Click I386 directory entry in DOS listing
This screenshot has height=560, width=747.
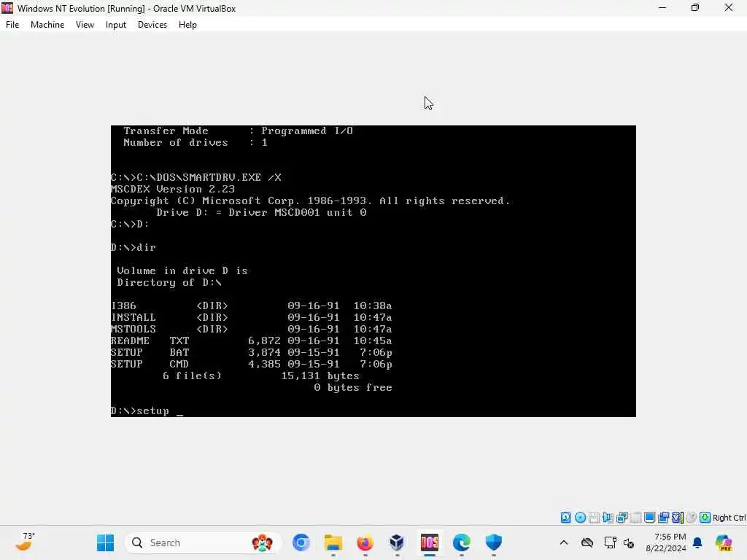[x=251, y=306]
